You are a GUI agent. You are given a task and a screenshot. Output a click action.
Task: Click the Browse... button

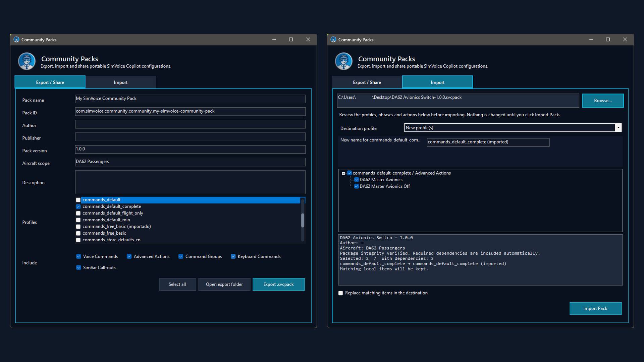603,101
